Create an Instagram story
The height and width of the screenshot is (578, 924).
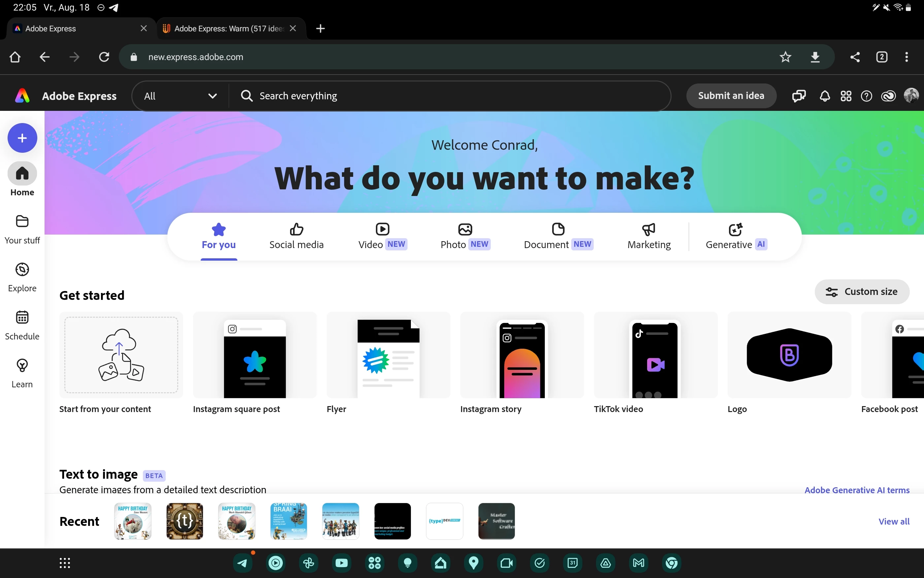click(x=522, y=363)
